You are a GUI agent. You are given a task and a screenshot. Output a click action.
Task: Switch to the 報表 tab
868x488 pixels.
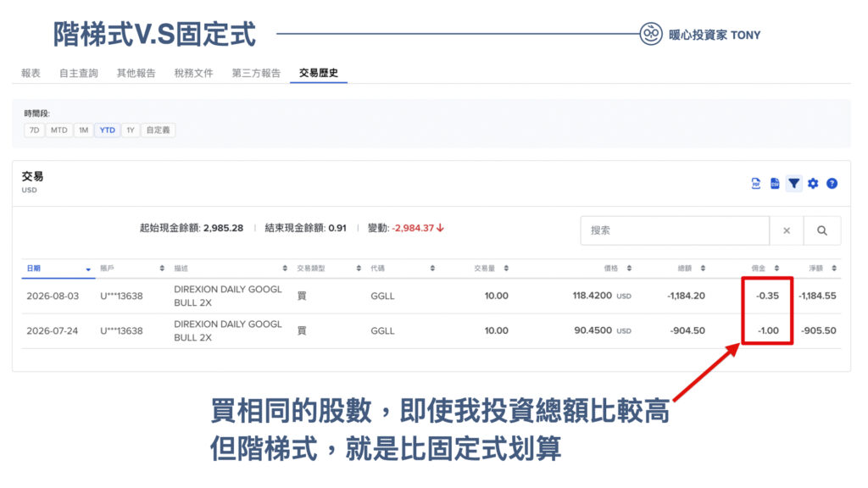coord(31,73)
